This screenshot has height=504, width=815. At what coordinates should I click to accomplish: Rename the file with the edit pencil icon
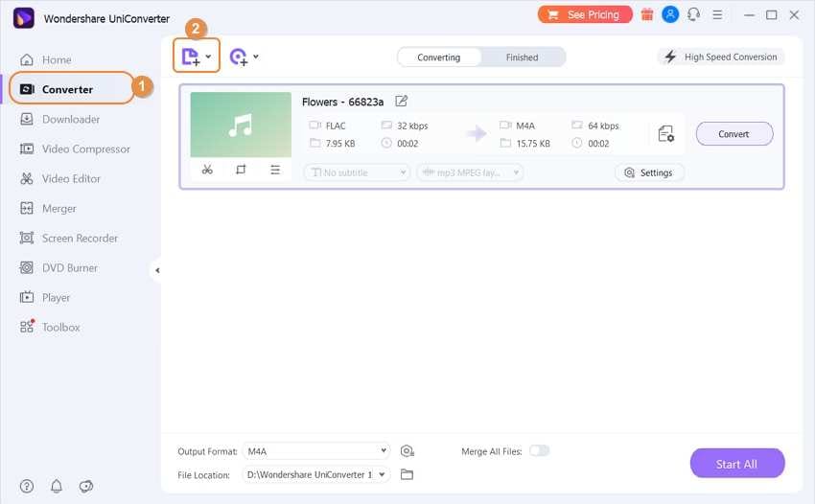pos(401,102)
